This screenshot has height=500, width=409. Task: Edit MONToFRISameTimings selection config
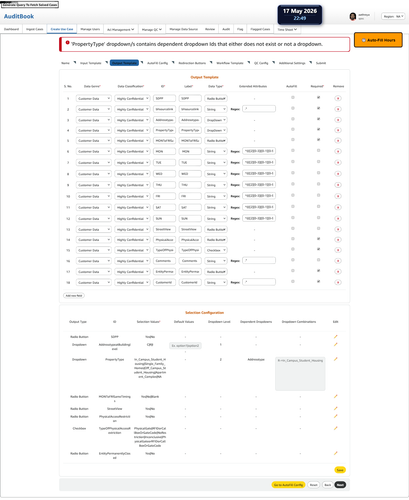[x=336, y=396]
